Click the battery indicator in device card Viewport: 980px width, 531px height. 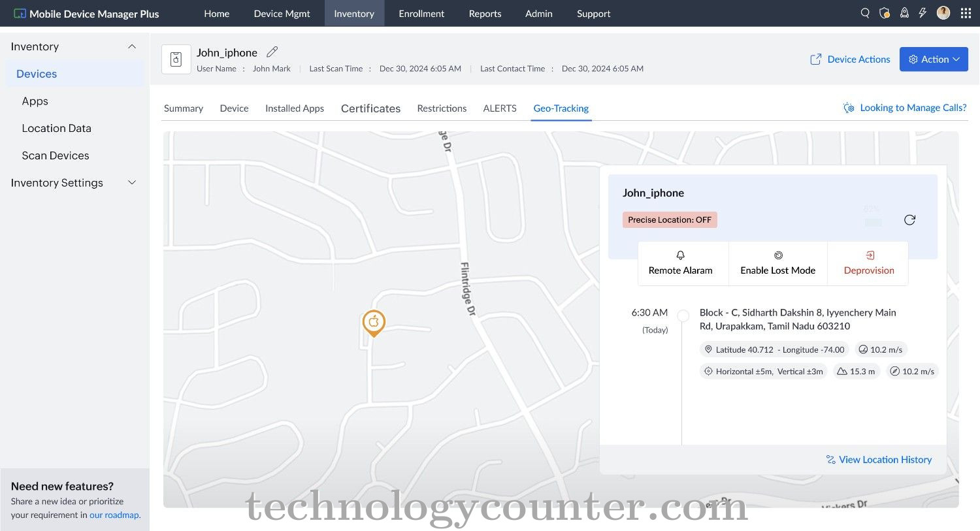pyautogui.click(x=873, y=222)
